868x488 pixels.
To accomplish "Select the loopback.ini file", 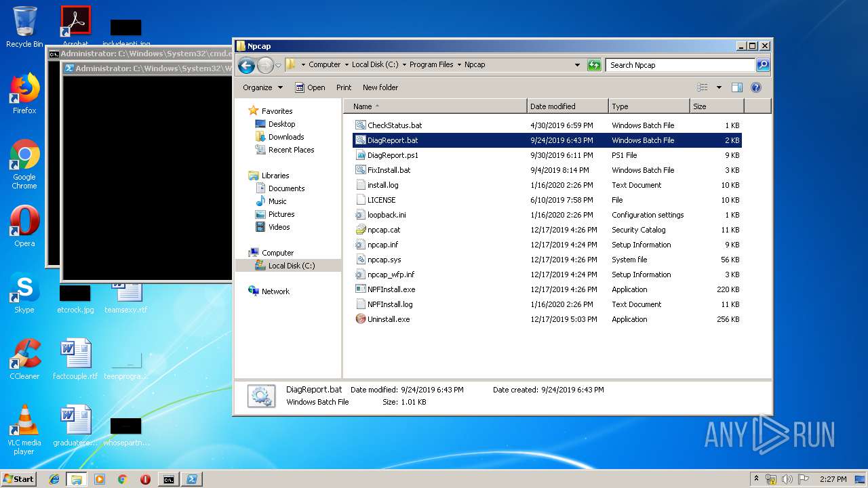I will [380, 215].
